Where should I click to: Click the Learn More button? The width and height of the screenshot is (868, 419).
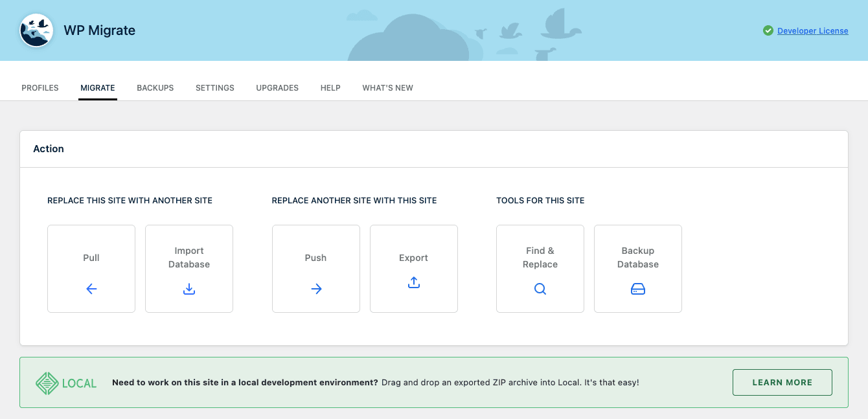tap(782, 383)
